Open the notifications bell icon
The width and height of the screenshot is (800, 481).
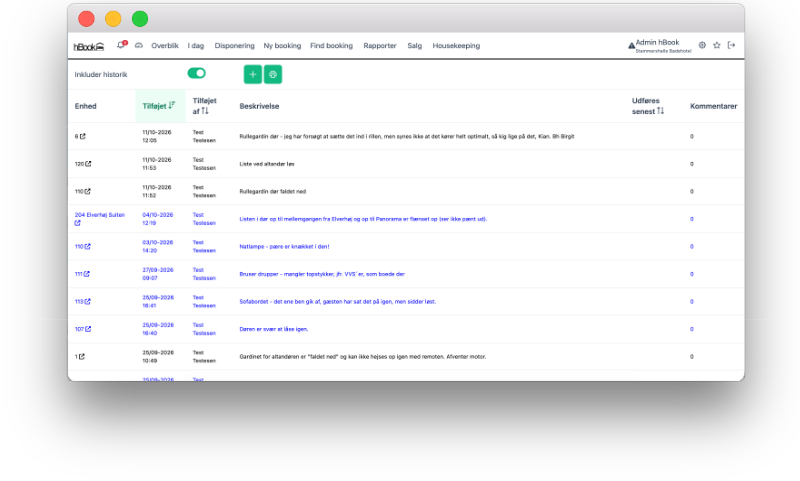121,45
